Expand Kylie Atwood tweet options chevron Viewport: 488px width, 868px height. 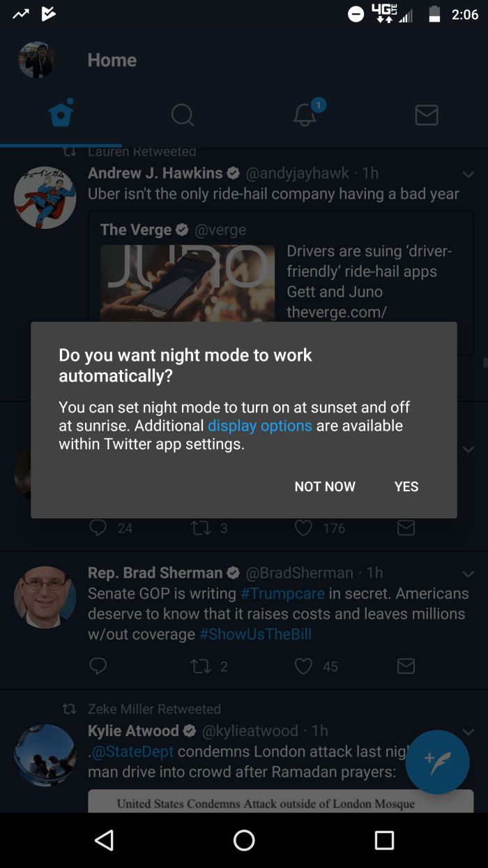[x=468, y=731]
